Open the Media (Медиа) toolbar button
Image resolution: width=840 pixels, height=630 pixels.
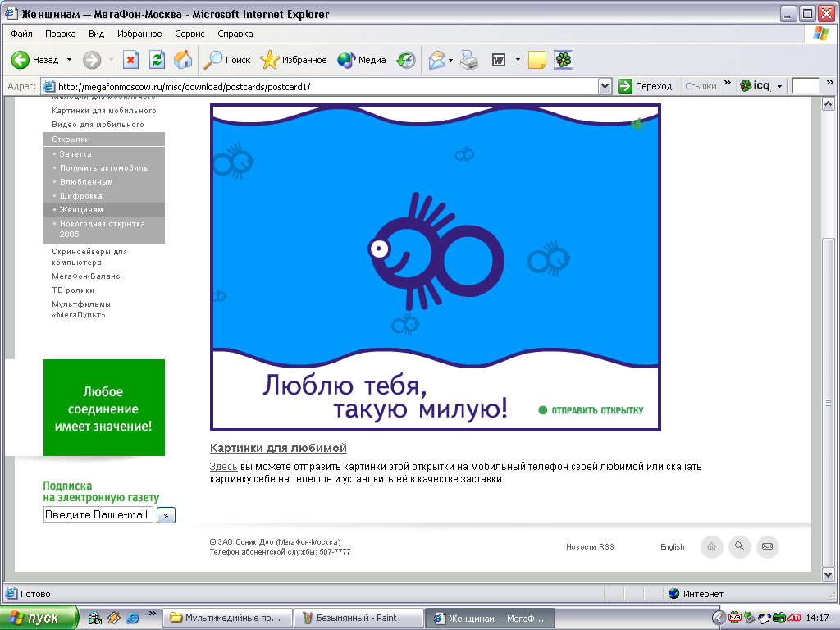coord(362,60)
